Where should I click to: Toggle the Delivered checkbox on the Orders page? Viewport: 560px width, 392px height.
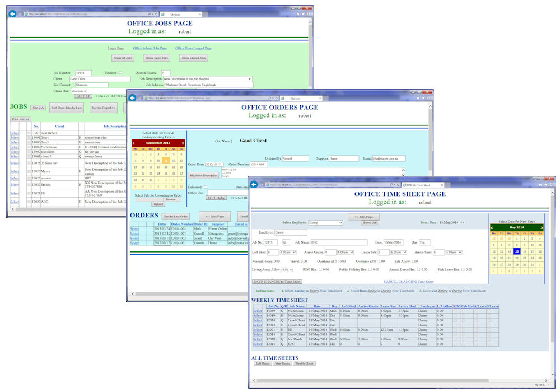pyautogui.click(x=205, y=187)
